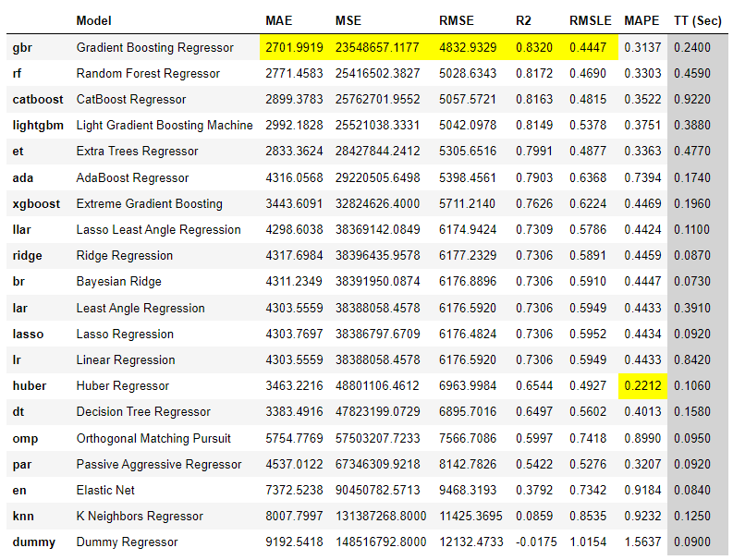Click the lightgbm row index label
Image resolution: width=733 pixels, height=560 pixels.
pos(38,126)
